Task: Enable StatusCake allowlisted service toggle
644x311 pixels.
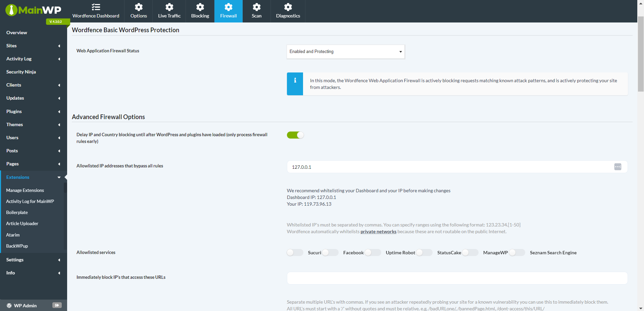Action: [425, 253]
